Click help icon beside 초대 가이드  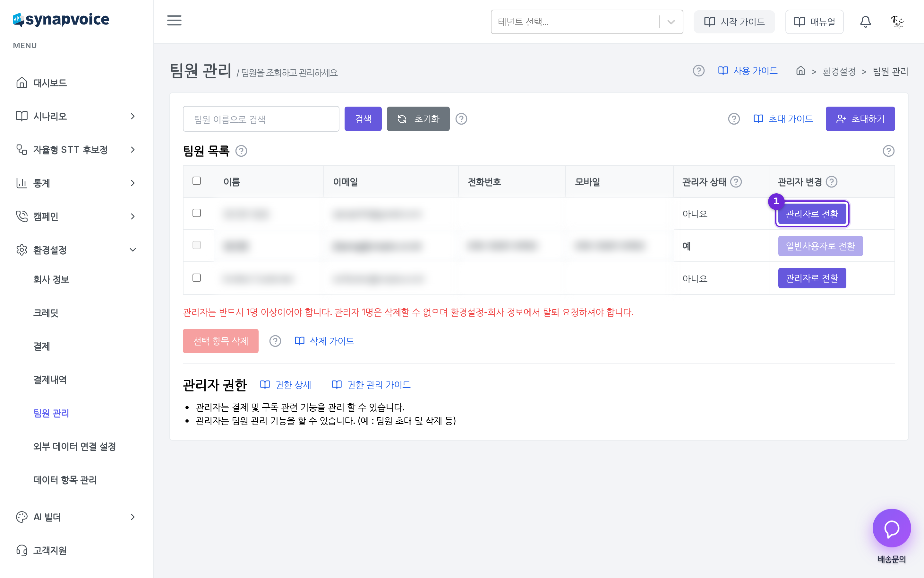point(733,119)
